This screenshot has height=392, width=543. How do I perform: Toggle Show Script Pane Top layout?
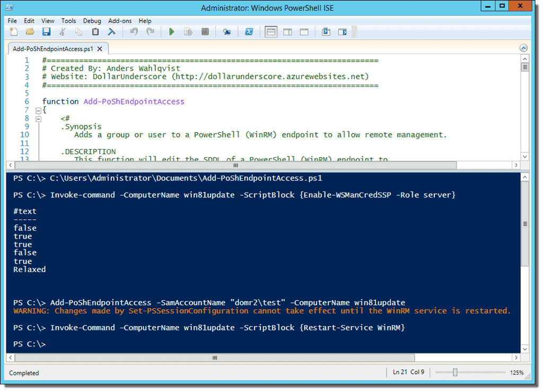click(x=270, y=32)
